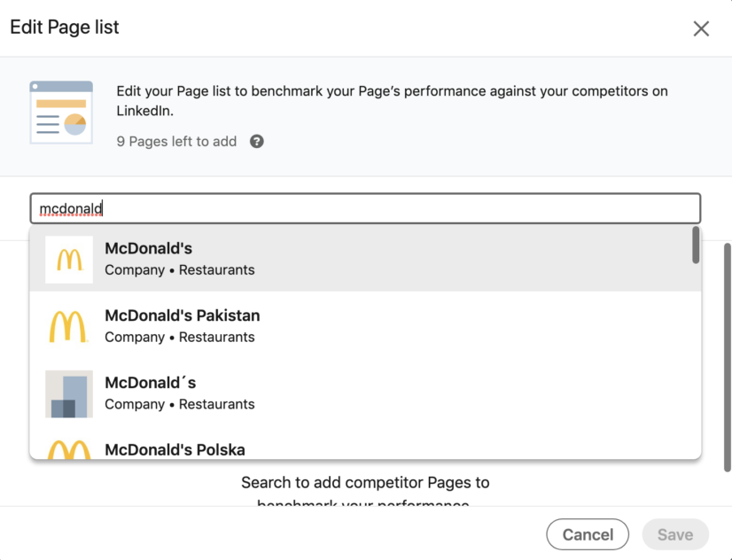This screenshot has height=560, width=732.
Task: Open help for Pages left to add
Action: pyautogui.click(x=257, y=142)
